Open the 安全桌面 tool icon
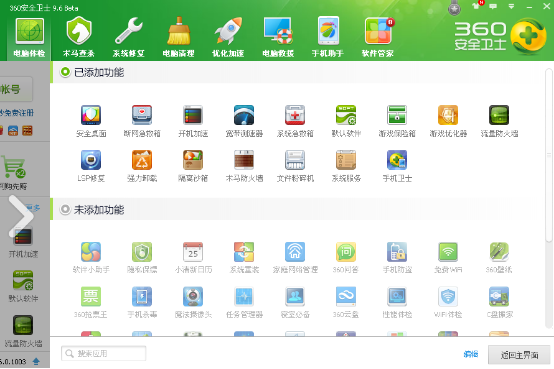 click(91, 115)
